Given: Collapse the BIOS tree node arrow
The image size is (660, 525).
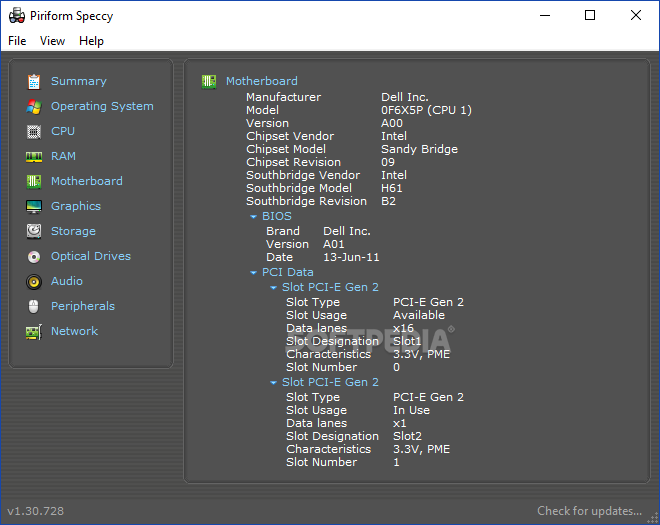Looking at the screenshot, I should (253, 217).
